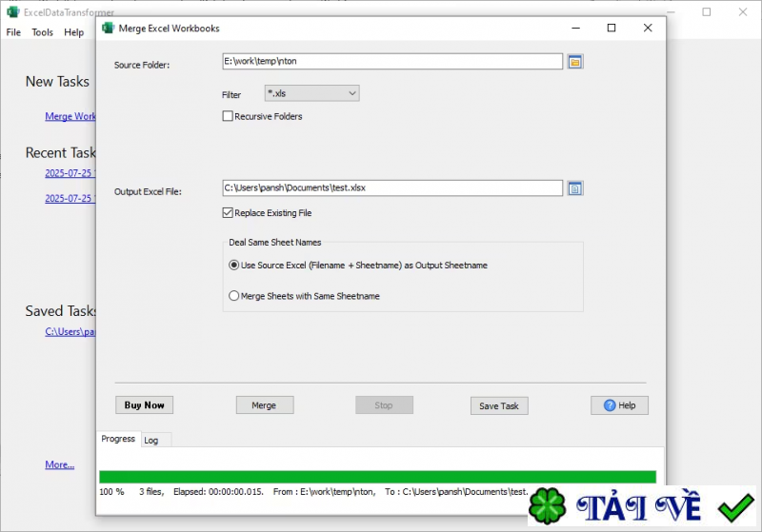Click the Filter label
762x532 pixels.
tap(231, 95)
